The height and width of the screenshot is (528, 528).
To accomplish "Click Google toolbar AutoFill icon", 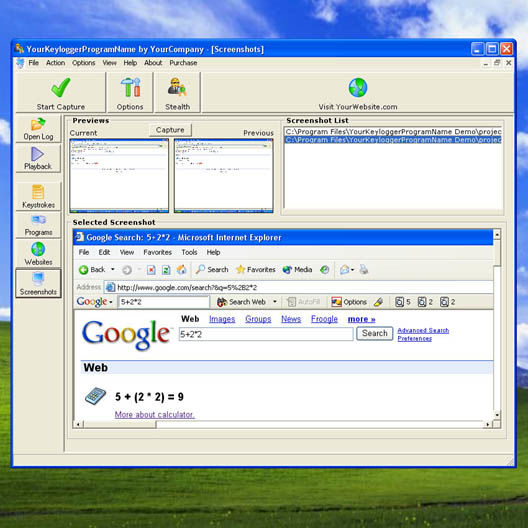I will [291, 302].
